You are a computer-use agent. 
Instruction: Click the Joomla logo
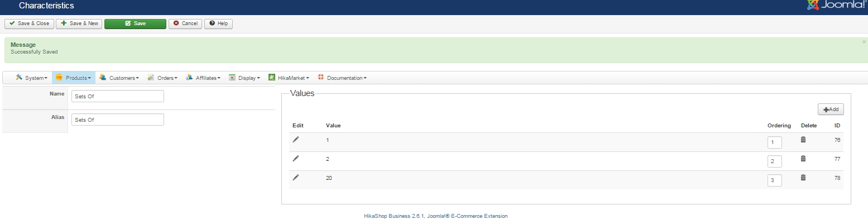[x=836, y=6]
